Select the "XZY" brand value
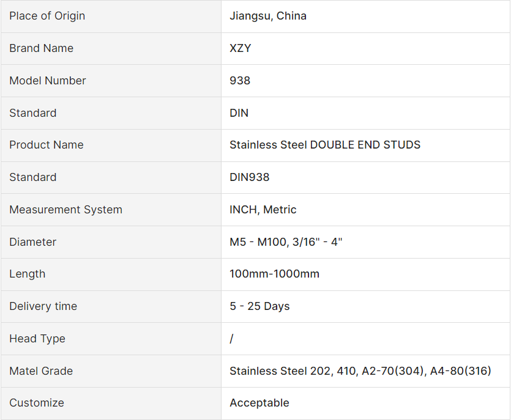 click(x=240, y=48)
